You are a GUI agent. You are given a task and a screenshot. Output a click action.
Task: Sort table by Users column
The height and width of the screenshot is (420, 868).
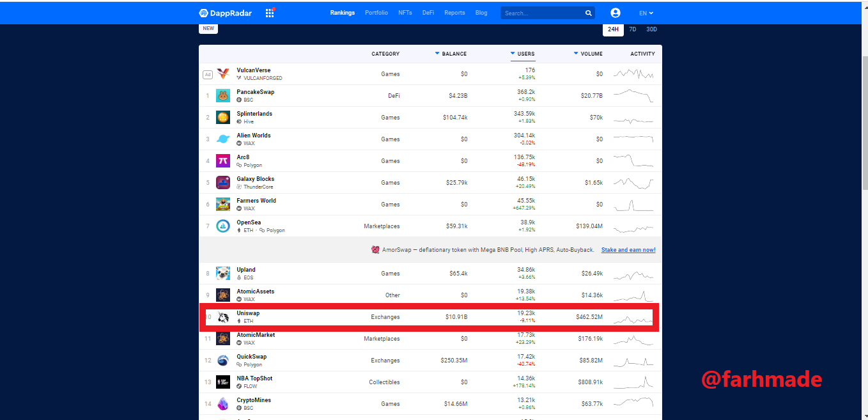pos(522,54)
